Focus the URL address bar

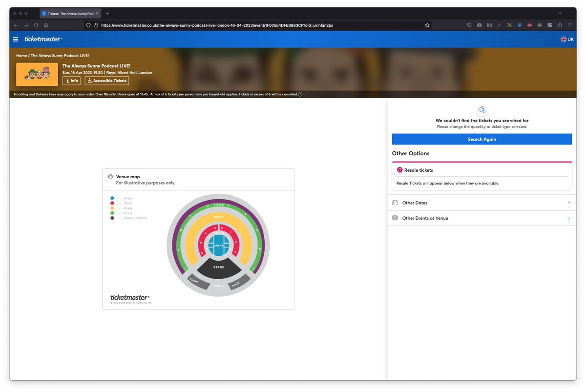click(x=258, y=25)
